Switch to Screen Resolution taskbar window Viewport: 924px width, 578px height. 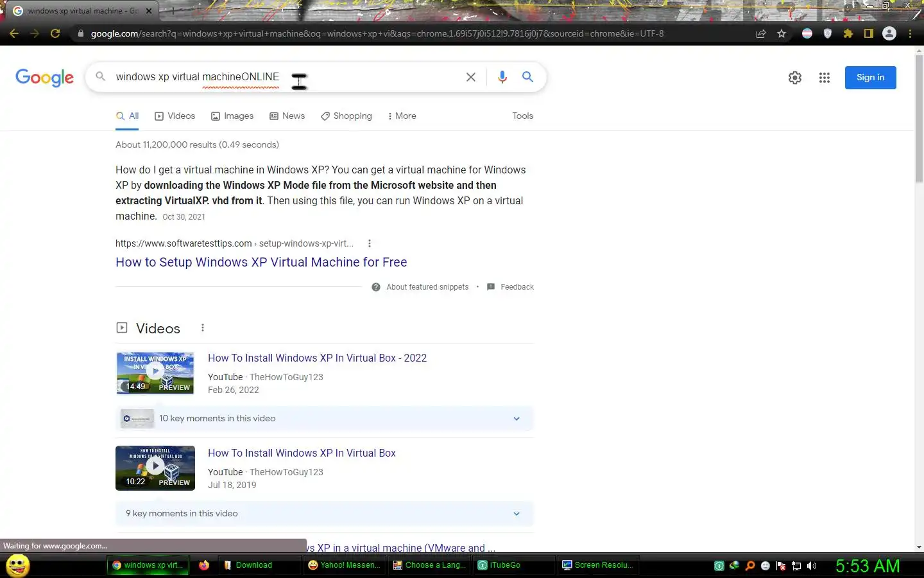(599, 565)
